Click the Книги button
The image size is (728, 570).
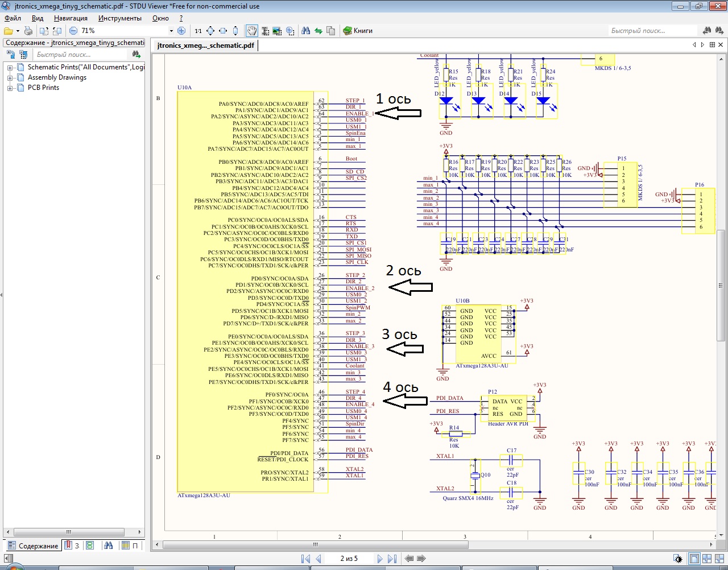pyautogui.click(x=358, y=31)
